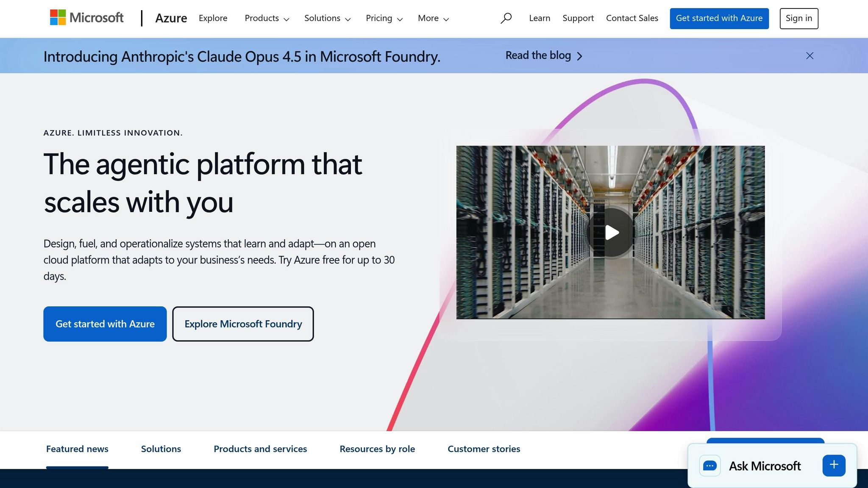Open the search magnifier icon
The width and height of the screenshot is (868, 488).
pyautogui.click(x=506, y=18)
